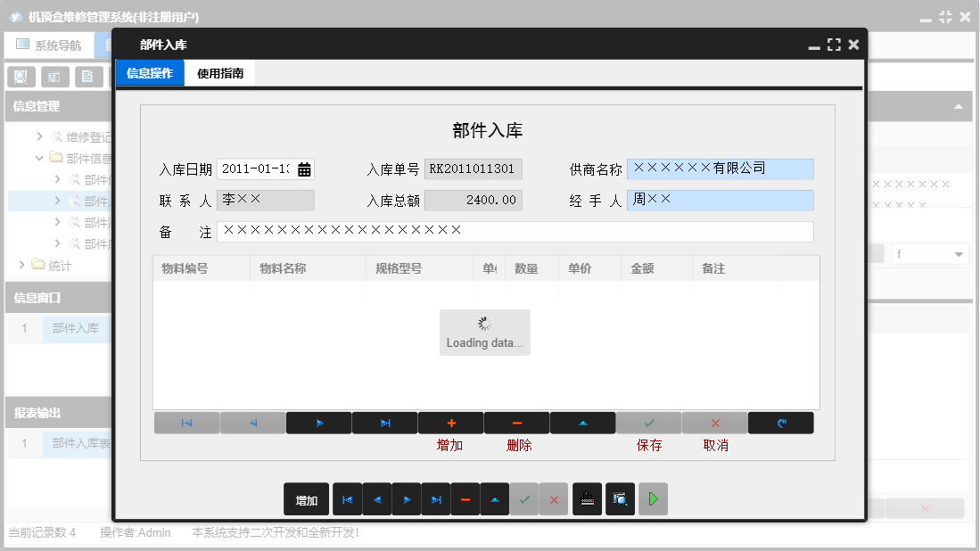Collapse the 部件信息 folder node
The image size is (980, 551).
coord(39,157)
